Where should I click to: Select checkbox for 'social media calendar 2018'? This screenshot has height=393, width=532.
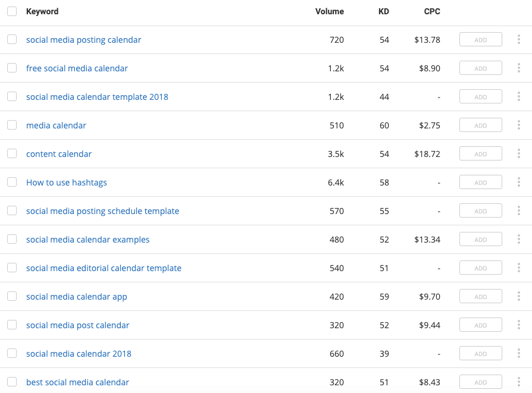[12, 354]
